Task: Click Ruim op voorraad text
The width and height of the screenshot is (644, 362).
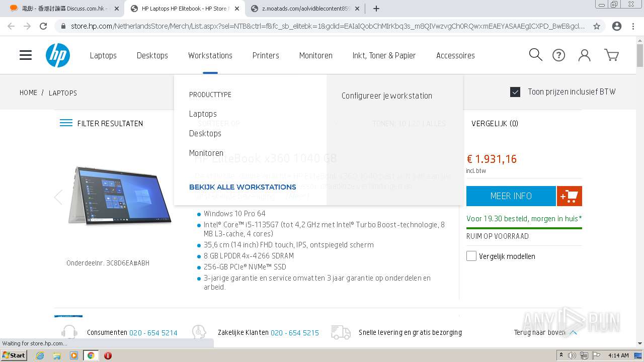Action: [498, 236]
